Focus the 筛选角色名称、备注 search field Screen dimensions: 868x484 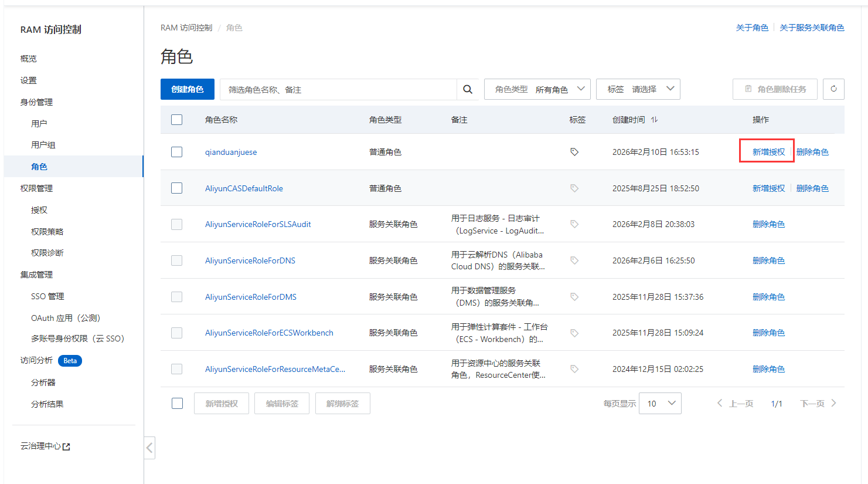coord(338,89)
